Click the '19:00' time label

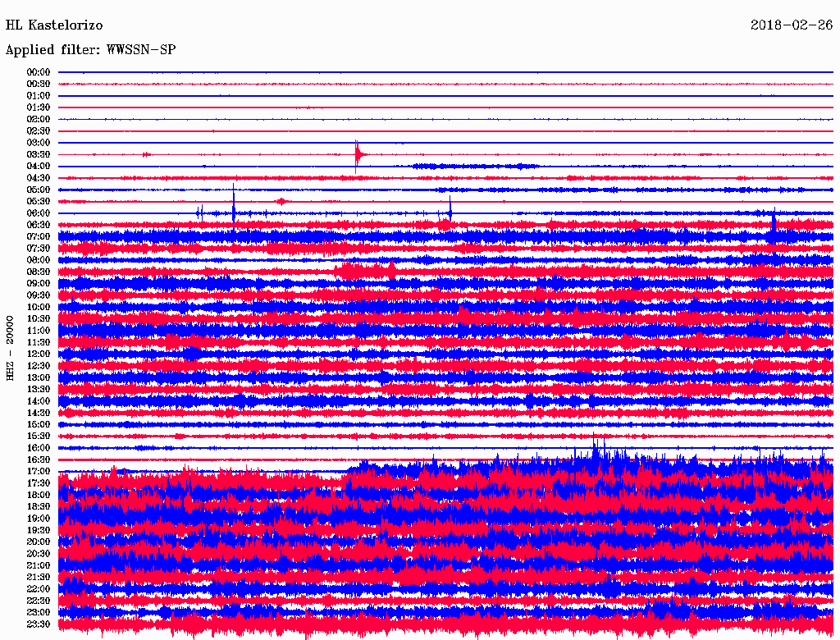coord(38,519)
